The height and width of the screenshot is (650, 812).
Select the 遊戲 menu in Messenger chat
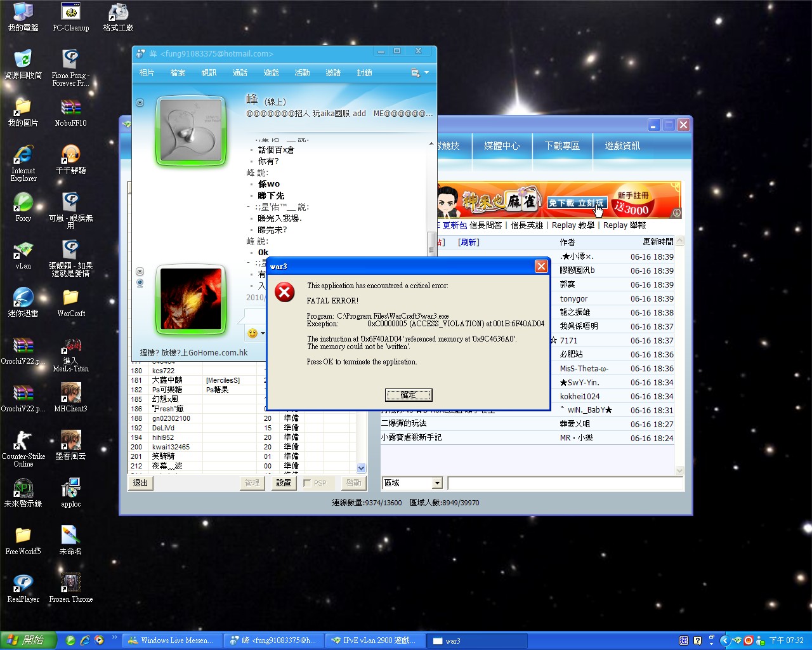(271, 73)
